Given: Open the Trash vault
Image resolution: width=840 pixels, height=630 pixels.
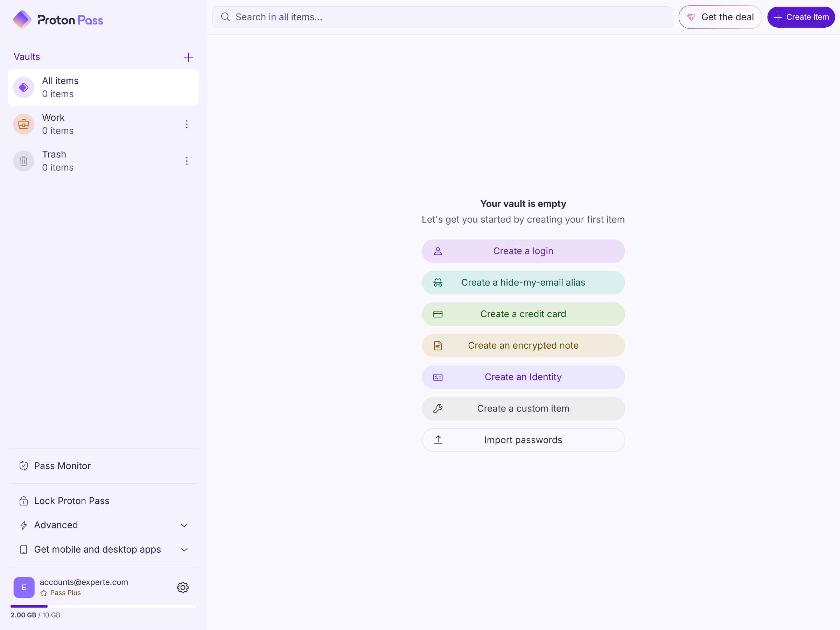Looking at the screenshot, I should point(103,161).
